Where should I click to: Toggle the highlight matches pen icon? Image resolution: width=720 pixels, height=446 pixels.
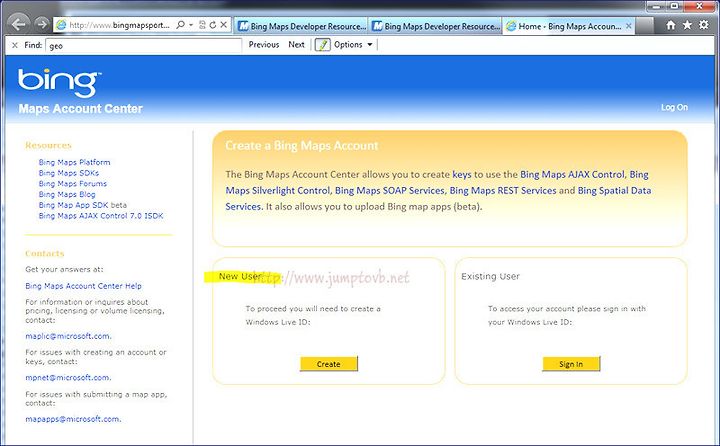pyautogui.click(x=322, y=45)
